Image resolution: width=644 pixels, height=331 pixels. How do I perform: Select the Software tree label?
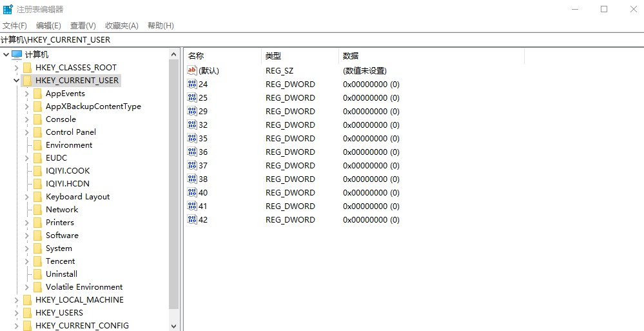62,236
